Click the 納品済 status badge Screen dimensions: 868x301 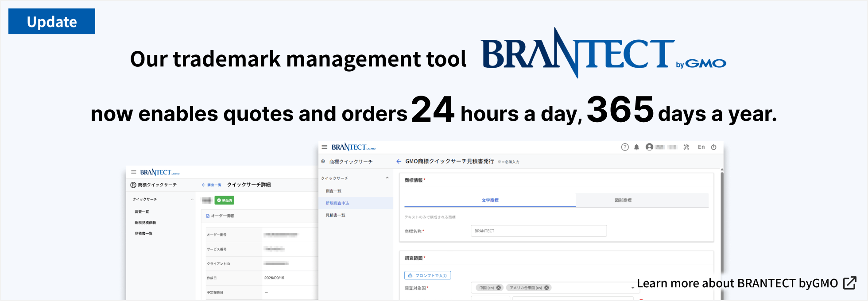225,200
